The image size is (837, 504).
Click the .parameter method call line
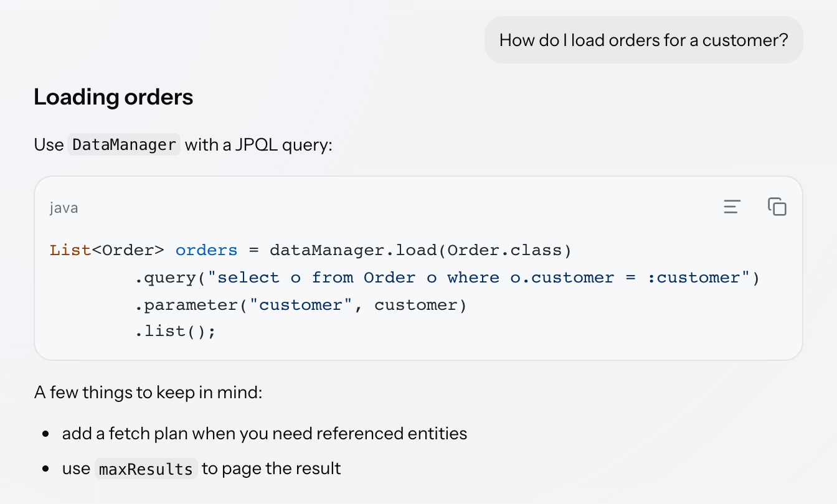(x=301, y=305)
